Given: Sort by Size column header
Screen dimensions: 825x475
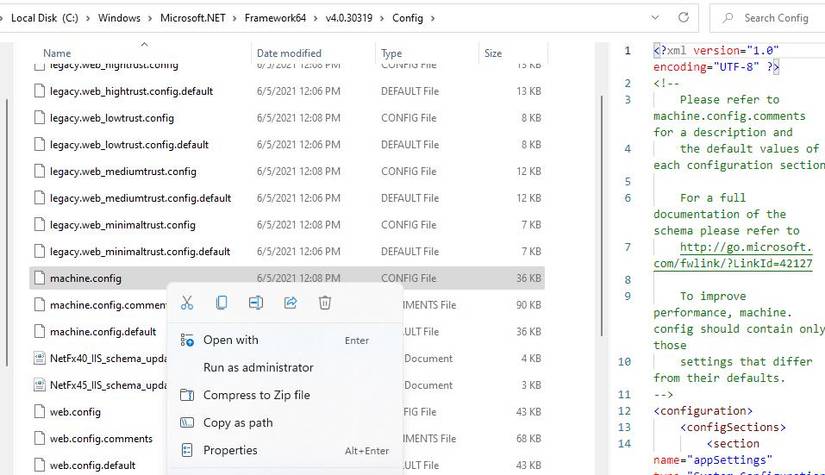Looking at the screenshot, I should click(493, 53).
